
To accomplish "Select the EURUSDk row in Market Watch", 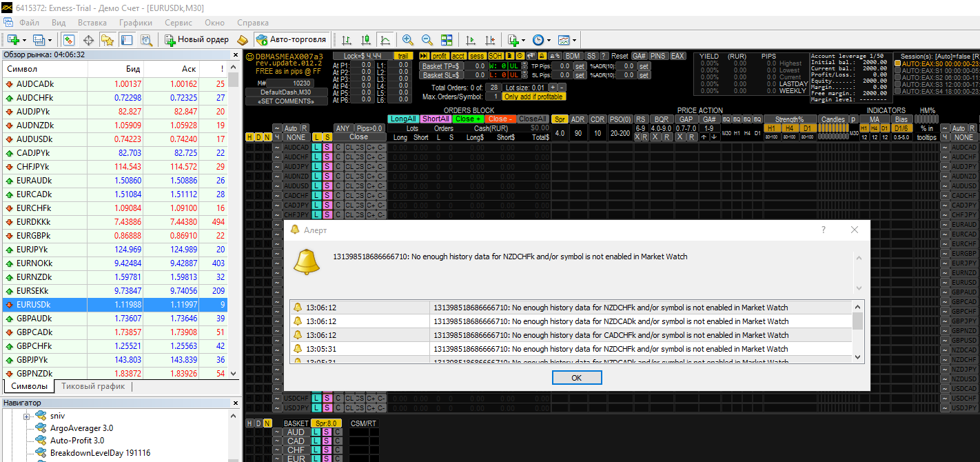I will click(114, 304).
